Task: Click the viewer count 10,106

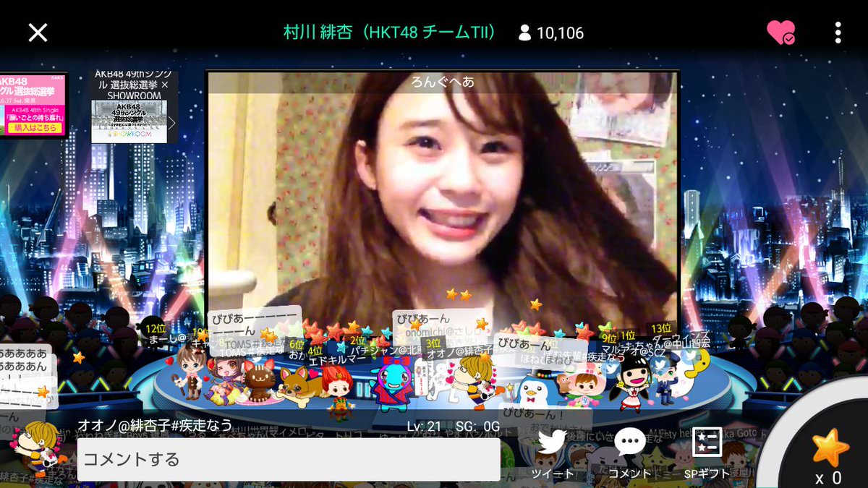Action: tap(560, 33)
